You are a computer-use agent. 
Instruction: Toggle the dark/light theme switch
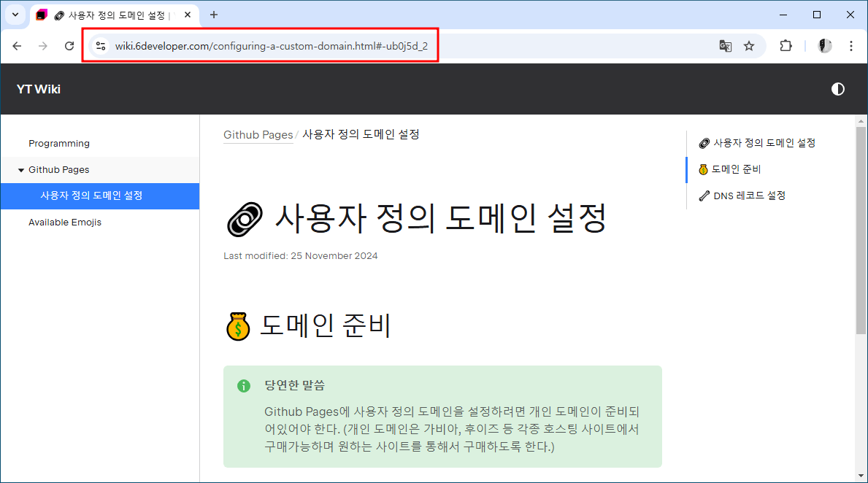coord(837,89)
